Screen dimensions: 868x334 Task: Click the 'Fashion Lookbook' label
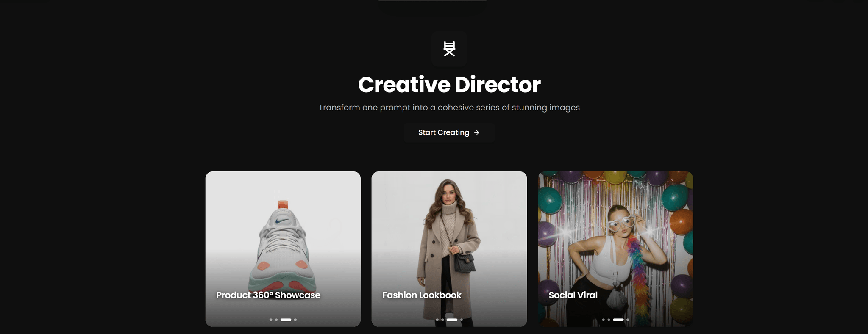(422, 295)
